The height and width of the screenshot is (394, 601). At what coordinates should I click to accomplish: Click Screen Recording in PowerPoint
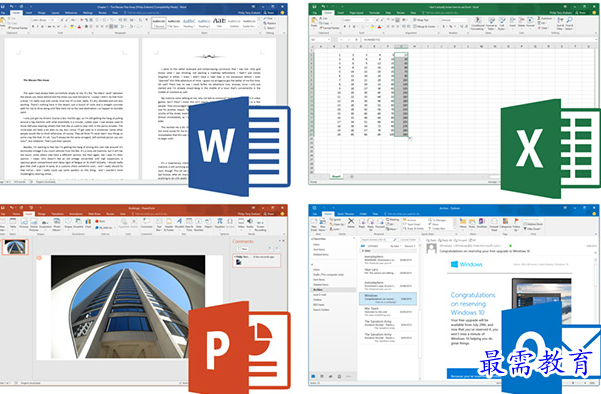click(260, 225)
